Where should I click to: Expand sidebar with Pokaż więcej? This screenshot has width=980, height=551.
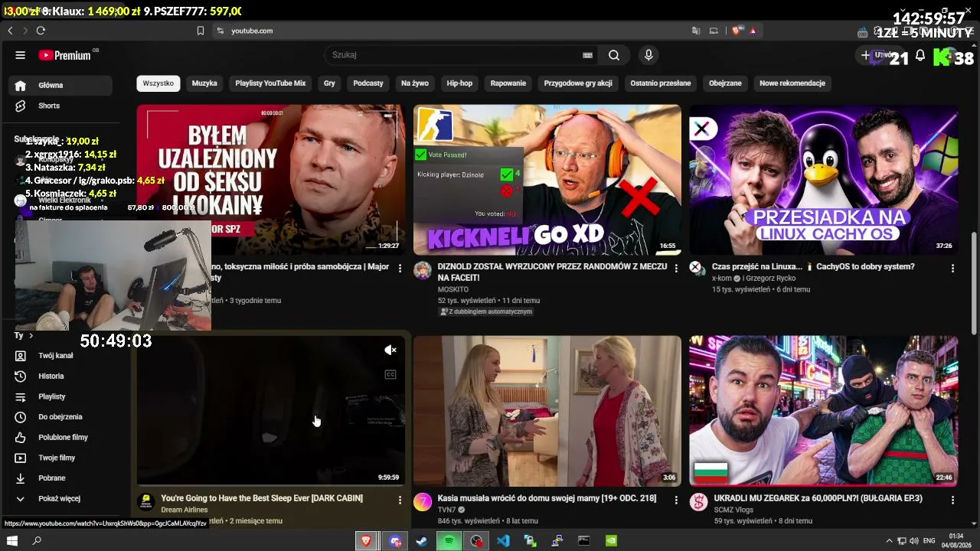click(x=61, y=499)
